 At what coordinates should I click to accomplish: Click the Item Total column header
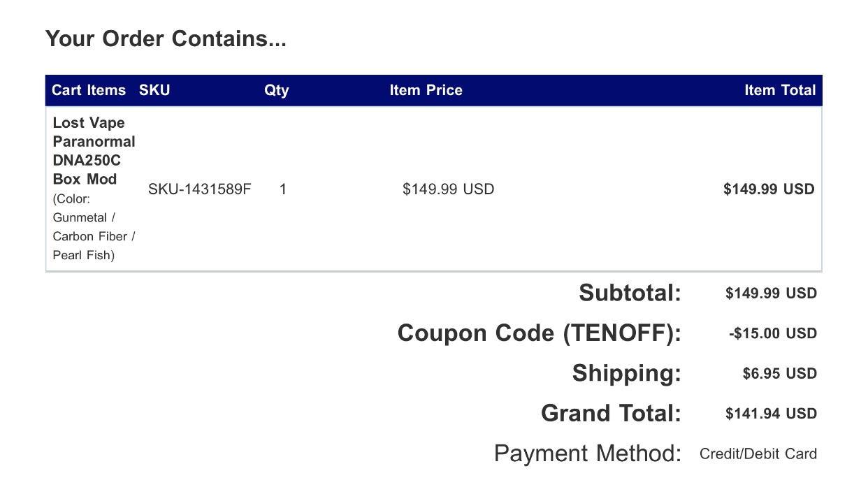[x=779, y=90]
